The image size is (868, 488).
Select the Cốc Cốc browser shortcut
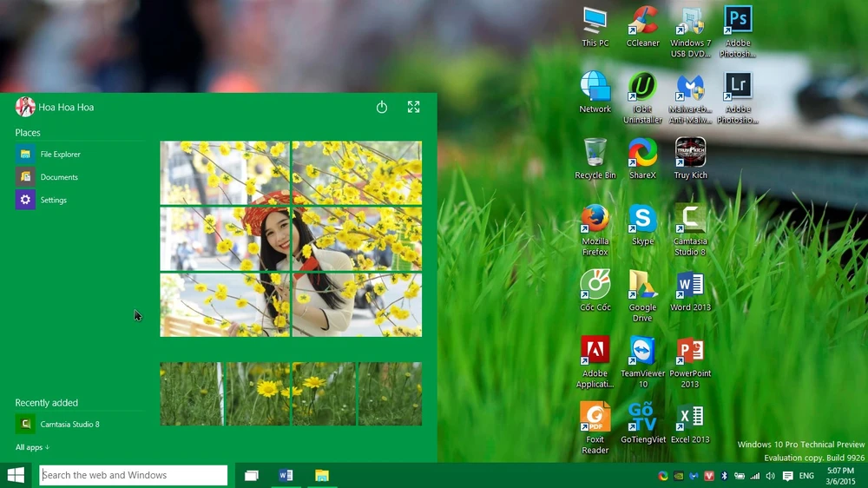coord(595,291)
